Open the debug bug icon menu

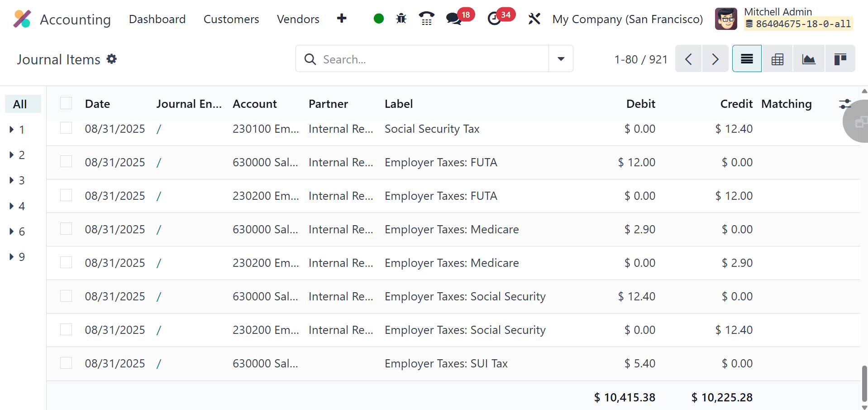pos(401,19)
